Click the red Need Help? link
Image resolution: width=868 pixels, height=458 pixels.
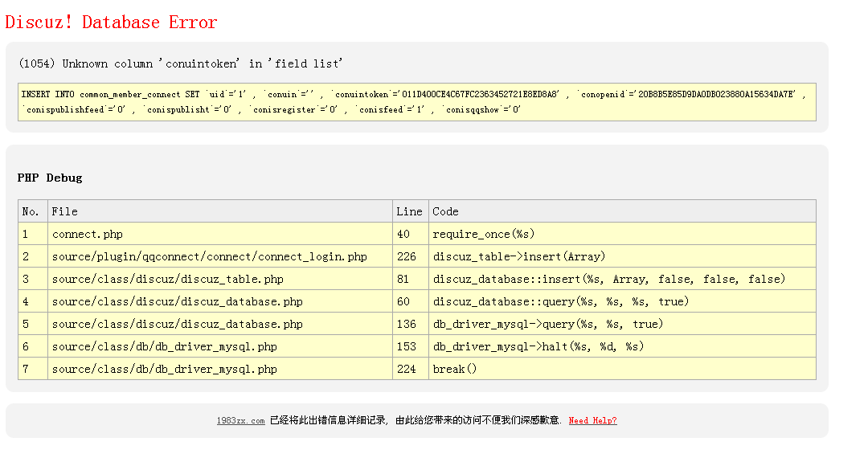coord(592,421)
